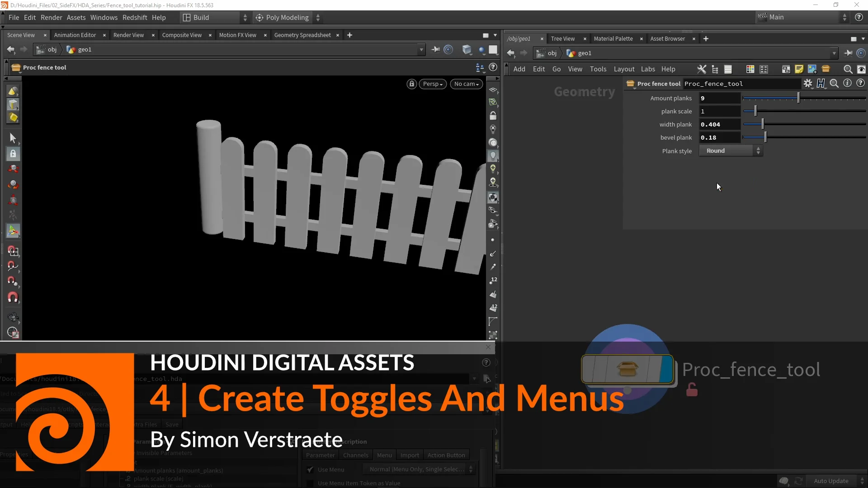Switch to the Geometry Spreadsheet tab

302,35
